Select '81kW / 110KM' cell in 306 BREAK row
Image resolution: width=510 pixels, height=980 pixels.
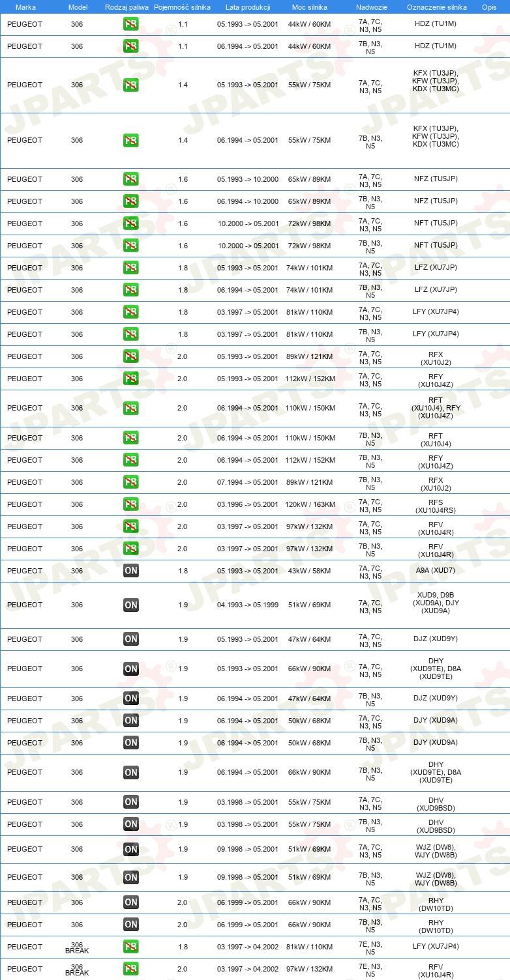(x=310, y=947)
